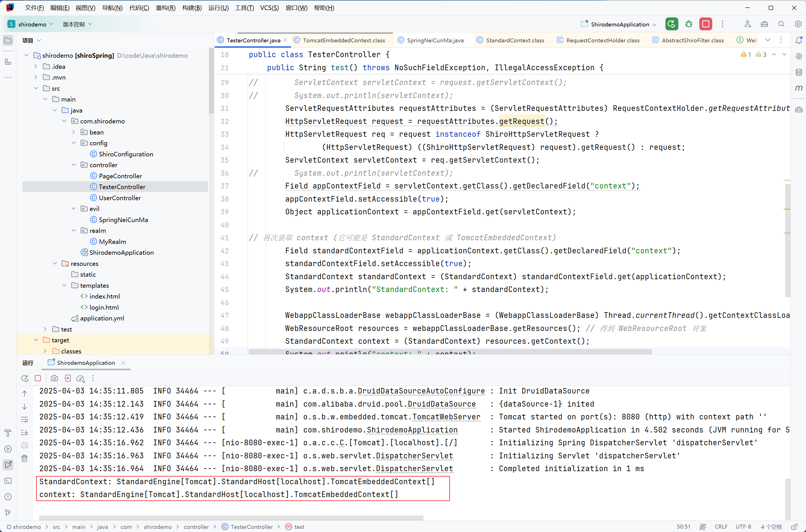Stop the process in the Run panel
Image resolution: width=806 pixels, height=532 pixels.
click(38, 378)
